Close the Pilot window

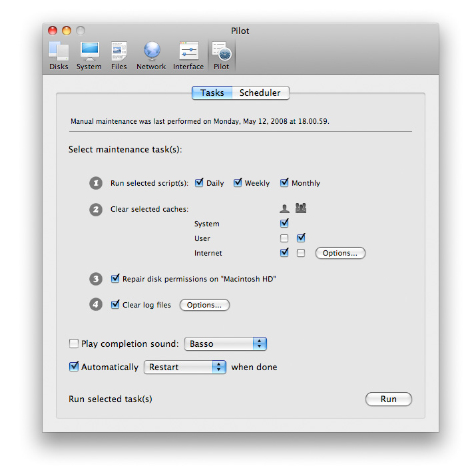click(53, 31)
